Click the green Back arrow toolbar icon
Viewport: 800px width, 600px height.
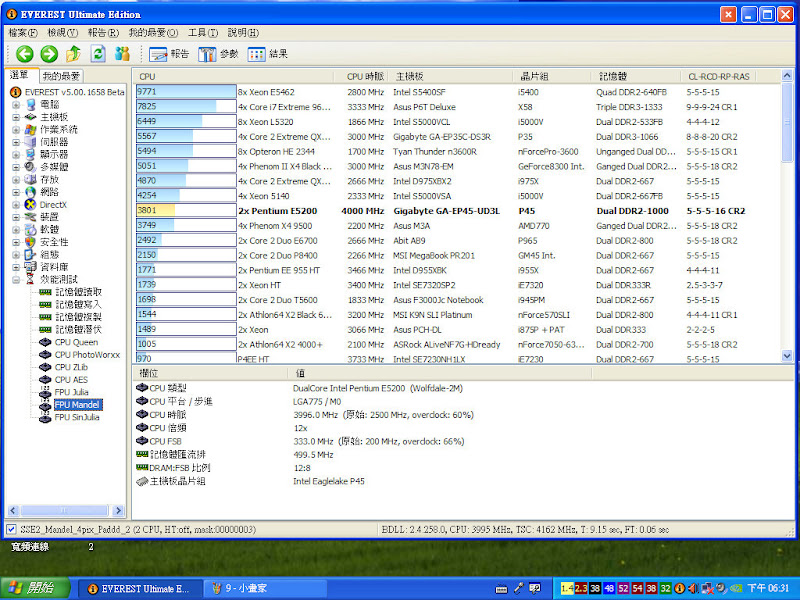pos(24,54)
